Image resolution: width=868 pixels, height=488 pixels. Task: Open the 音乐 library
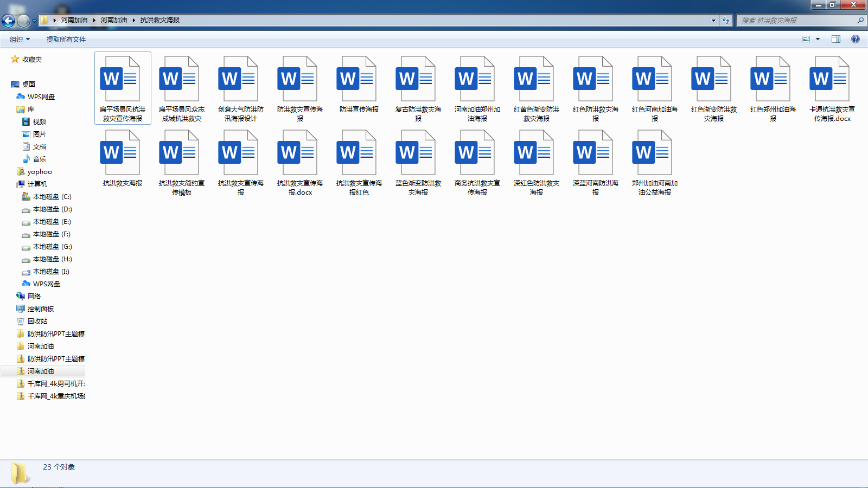40,159
